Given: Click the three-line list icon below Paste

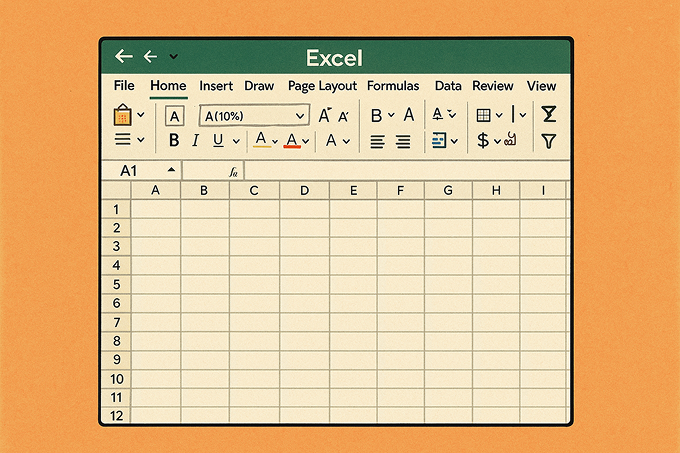Looking at the screenshot, I should pyautogui.click(x=123, y=140).
